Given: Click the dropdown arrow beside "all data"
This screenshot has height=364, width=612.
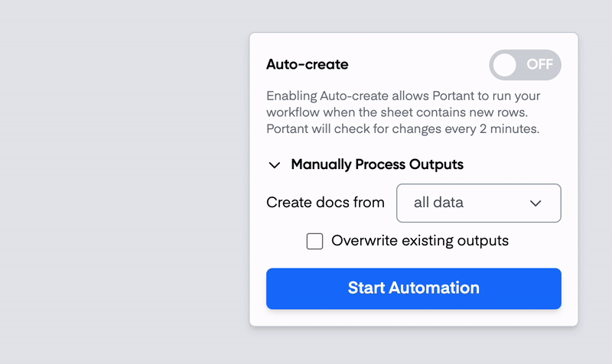Looking at the screenshot, I should [x=535, y=203].
